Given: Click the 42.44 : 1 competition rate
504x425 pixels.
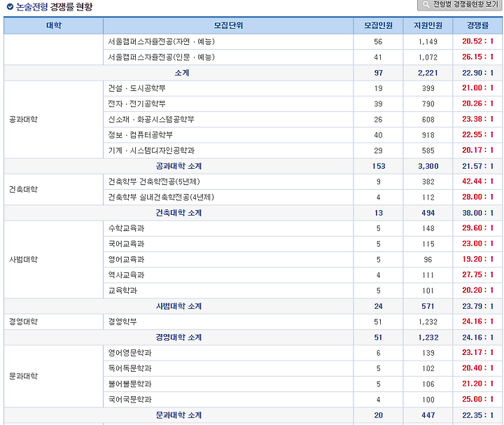Looking at the screenshot, I should pyautogui.click(x=477, y=181).
